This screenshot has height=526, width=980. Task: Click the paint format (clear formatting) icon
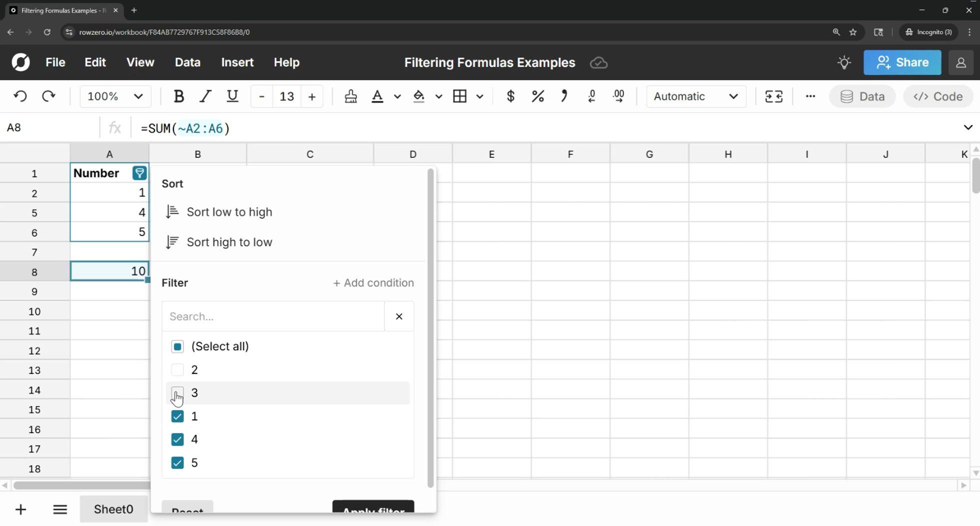coord(351,96)
